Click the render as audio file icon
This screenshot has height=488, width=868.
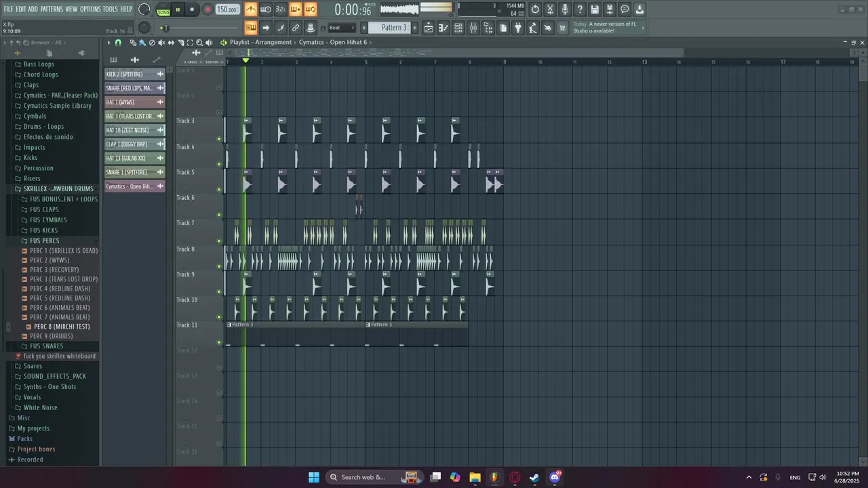coord(610,9)
